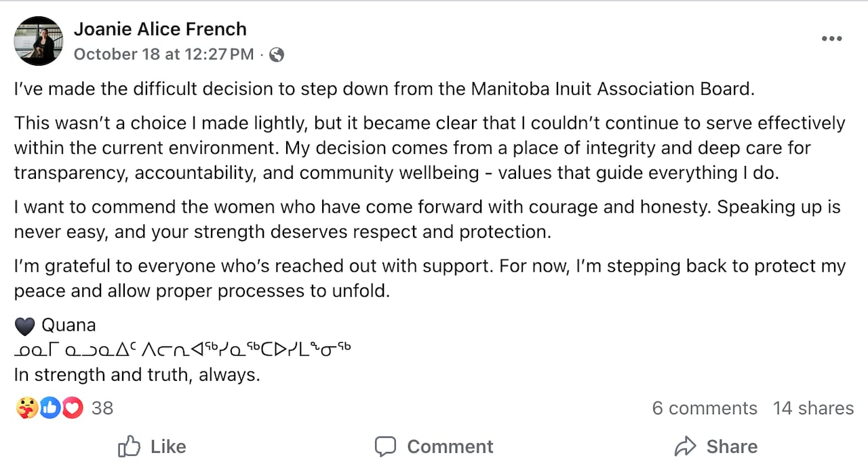Click the red heart Love reaction icon
Viewport: 868px width, 471px height.
pos(71,408)
